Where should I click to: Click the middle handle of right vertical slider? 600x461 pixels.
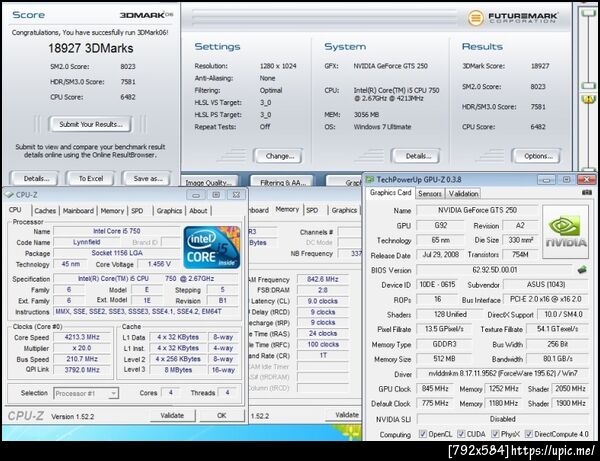(x=588, y=85)
